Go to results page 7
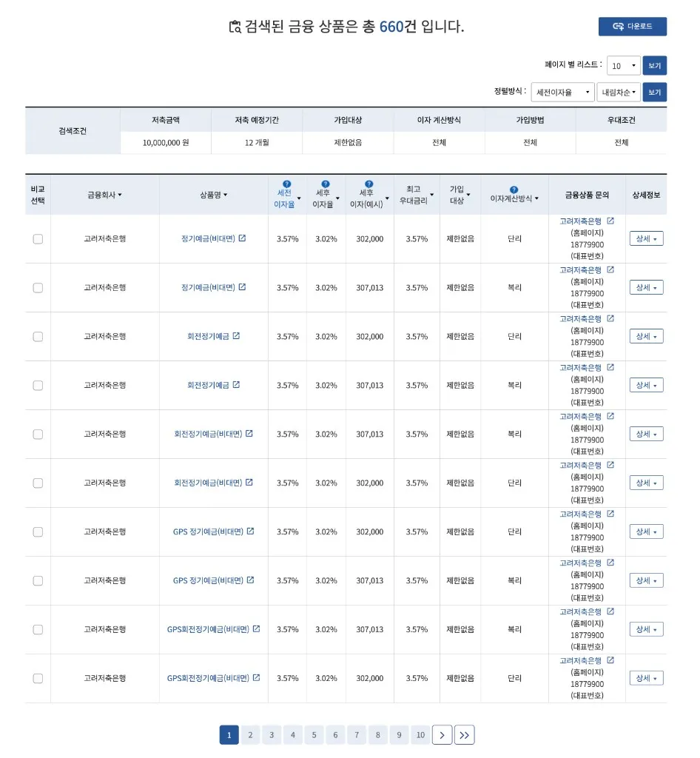Screen dimensions: 700x758 coord(357,735)
